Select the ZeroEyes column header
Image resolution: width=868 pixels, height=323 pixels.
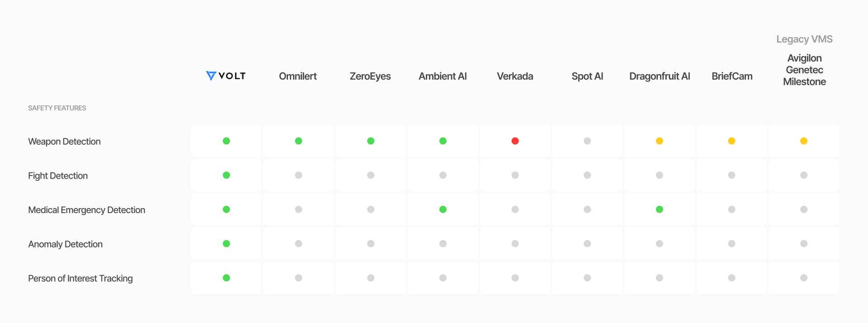pos(370,76)
